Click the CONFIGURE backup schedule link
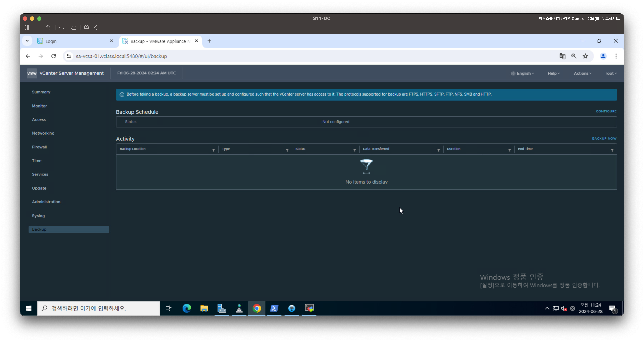Screen dimensions: 644x342 (x=606, y=111)
